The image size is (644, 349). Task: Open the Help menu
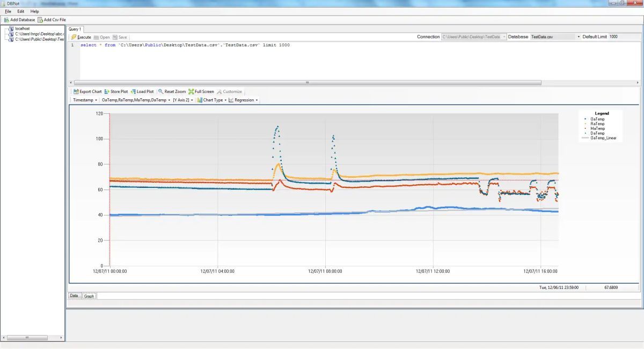(x=34, y=11)
